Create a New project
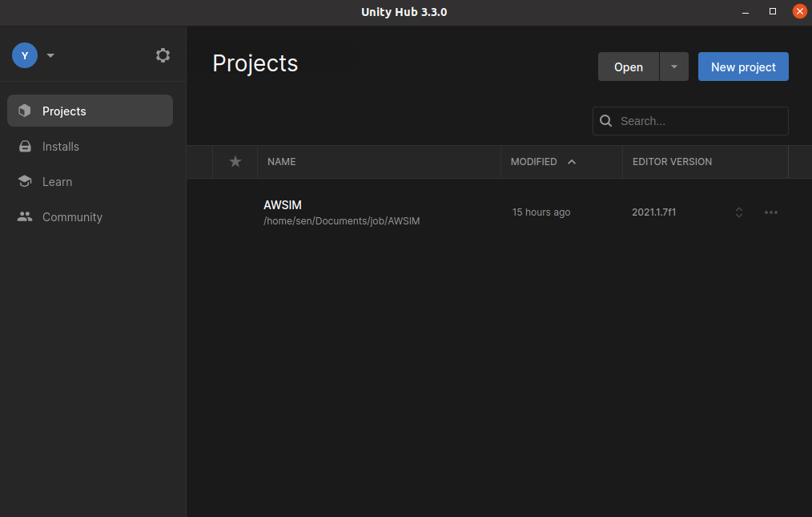812x517 pixels. pos(742,67)
